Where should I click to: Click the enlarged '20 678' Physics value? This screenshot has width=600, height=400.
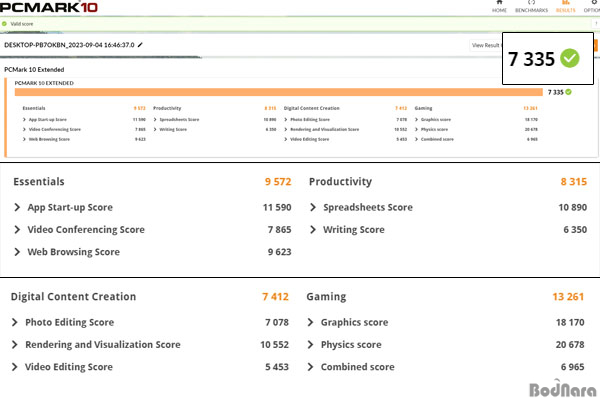[x=570, y=344]
